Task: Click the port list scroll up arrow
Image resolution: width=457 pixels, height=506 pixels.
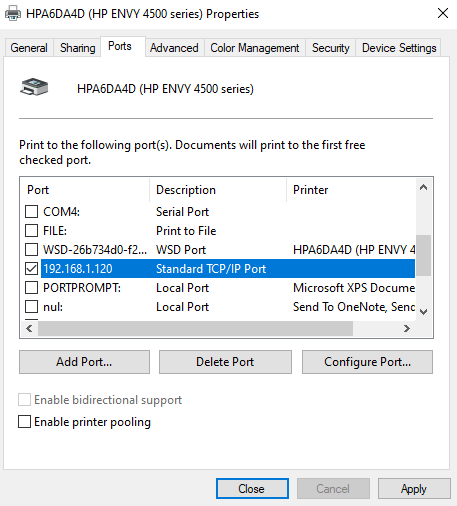Action: point(423,187)
